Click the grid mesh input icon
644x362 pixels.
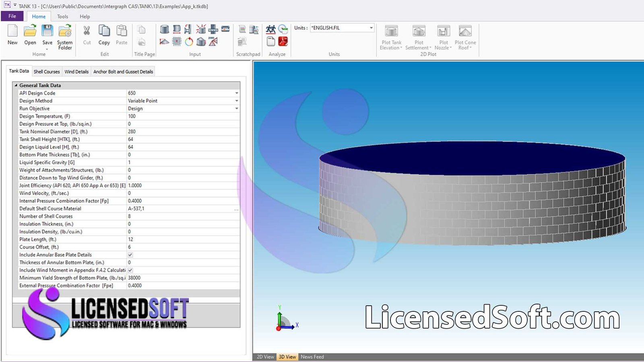pyautogui.click(x=176, y=41)
